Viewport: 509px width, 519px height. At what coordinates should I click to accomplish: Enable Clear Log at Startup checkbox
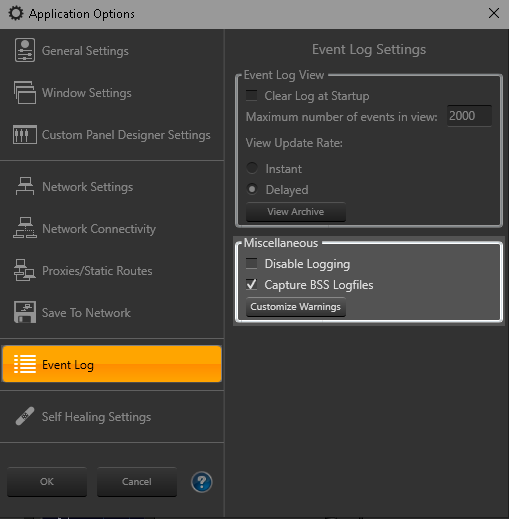point(252,95)
